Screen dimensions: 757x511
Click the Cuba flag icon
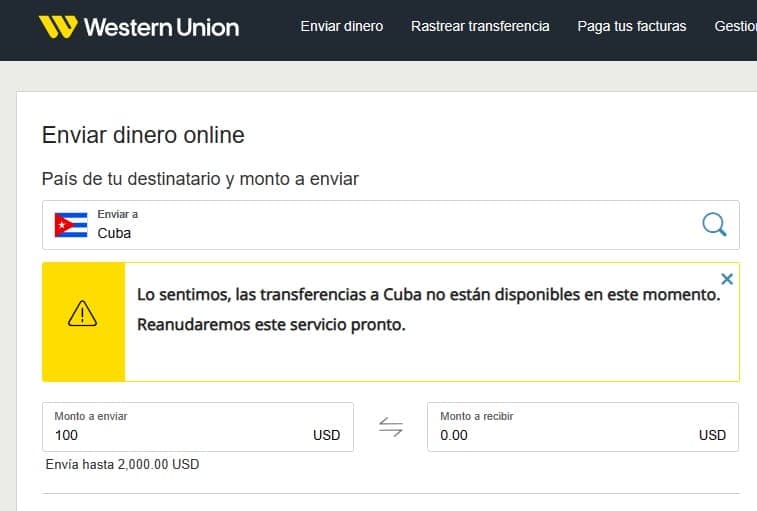coord(71,225)
